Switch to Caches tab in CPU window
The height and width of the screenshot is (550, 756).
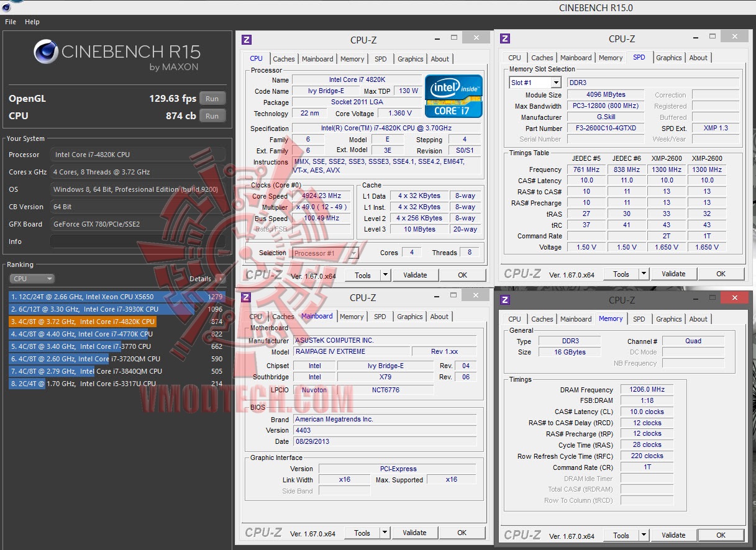[x=284, y=59]
